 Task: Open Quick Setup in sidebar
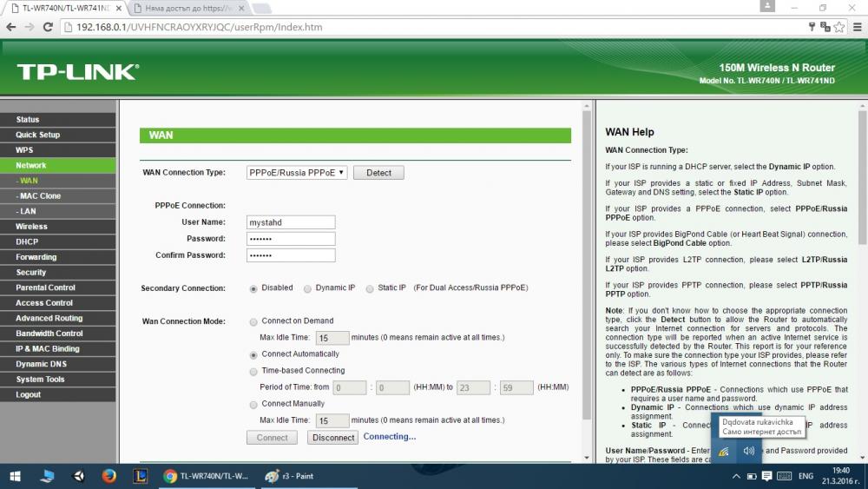[58, 135]
